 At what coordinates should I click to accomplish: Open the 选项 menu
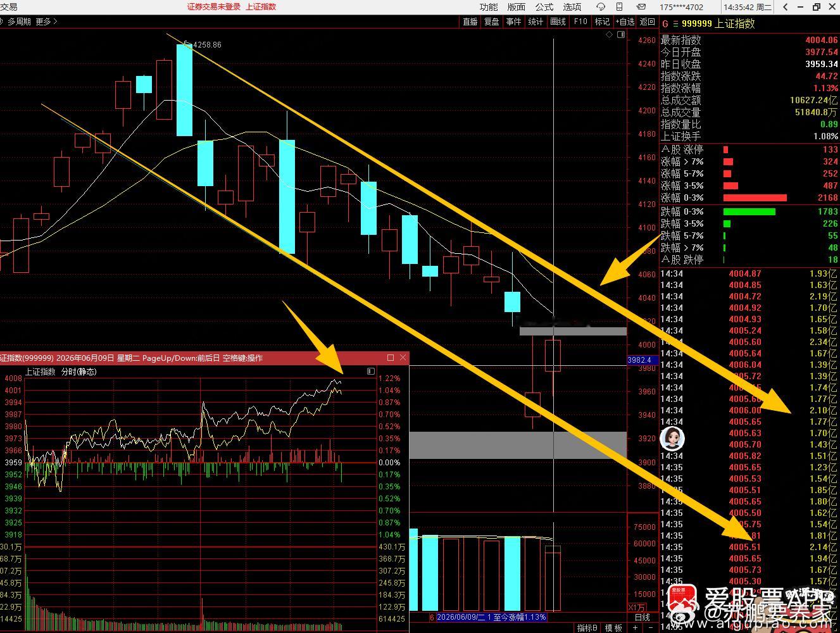click(x=572, y=7)
